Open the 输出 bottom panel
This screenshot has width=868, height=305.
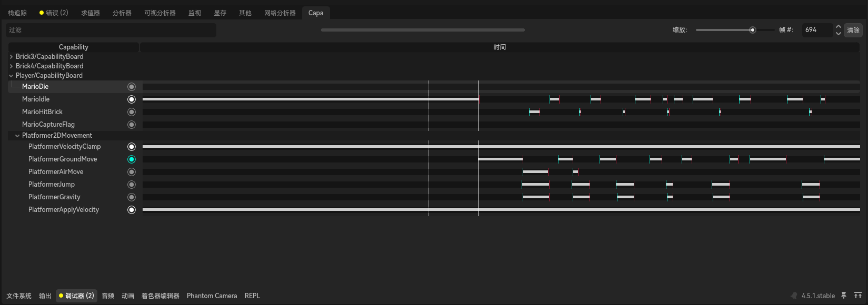tap(45, 296)
